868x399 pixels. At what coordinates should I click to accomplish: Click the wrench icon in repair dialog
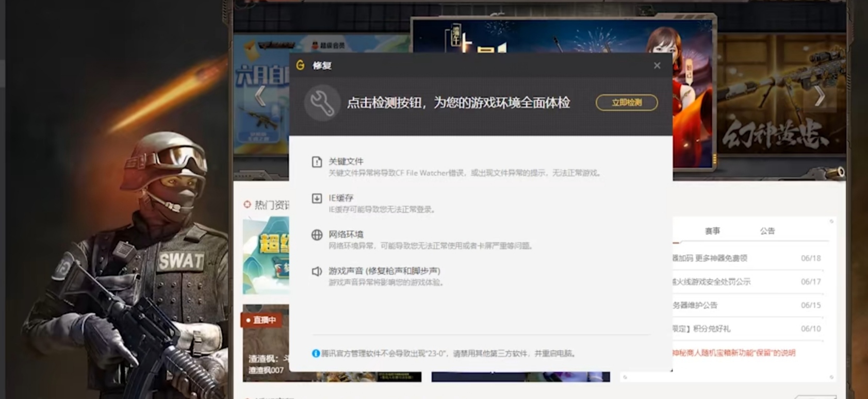point(322,103)
